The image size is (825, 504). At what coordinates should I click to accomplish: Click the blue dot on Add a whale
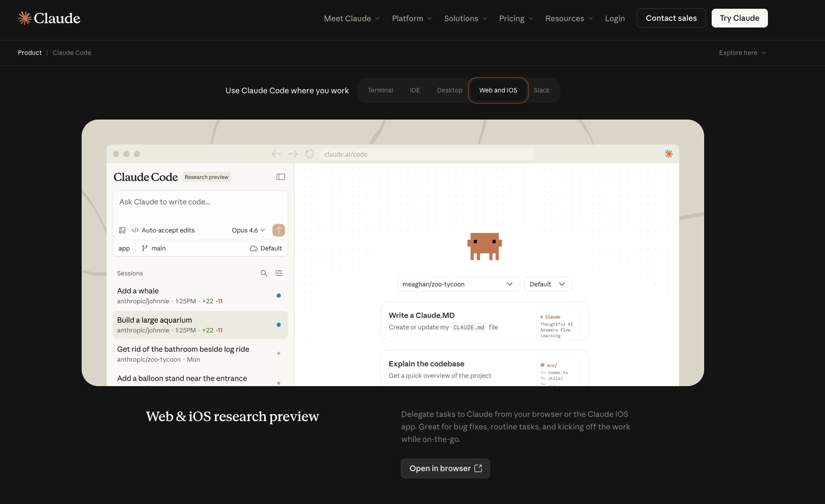pyautogui.click(x=279, y=296)
